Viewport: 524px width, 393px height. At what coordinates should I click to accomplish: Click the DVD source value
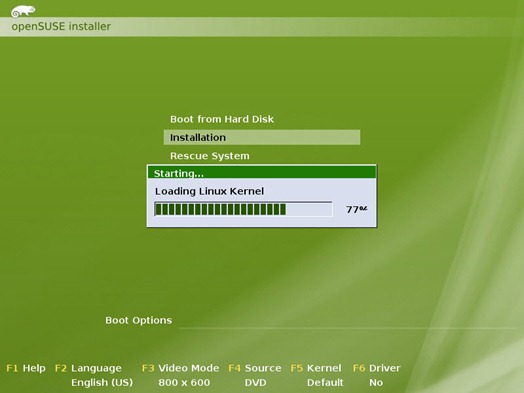(255, 382)
